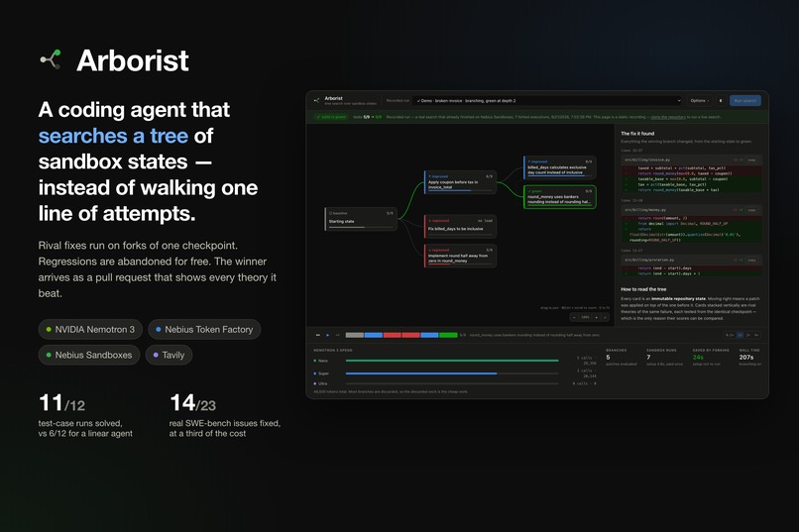Click the 14/23 SWE-bench statistic
The height and width of the screenshot is (532, 799).
click(x=192, y=403)
